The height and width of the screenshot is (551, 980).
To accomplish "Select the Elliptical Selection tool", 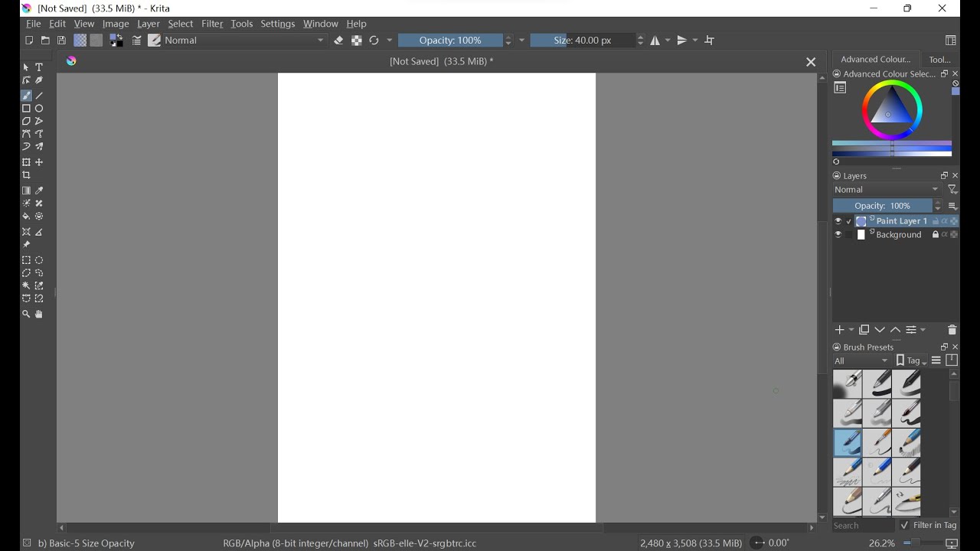I will click(40, 260).
